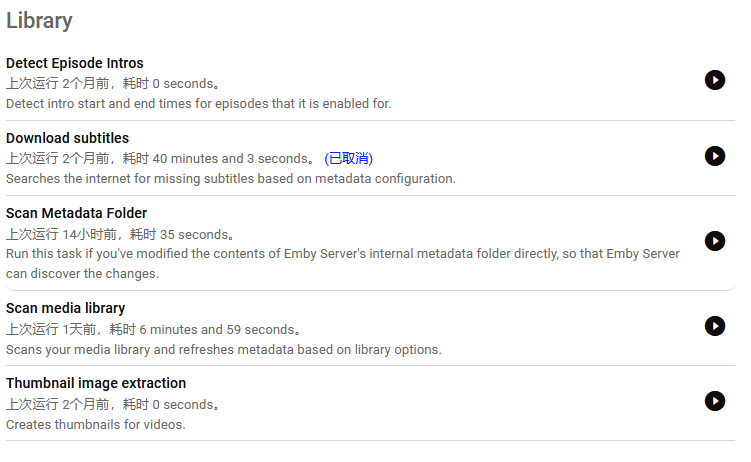Click Scan Metadata Folder's 35 seconds status
The width and height of the screenshot is (751, 462).
pos(120,235)
